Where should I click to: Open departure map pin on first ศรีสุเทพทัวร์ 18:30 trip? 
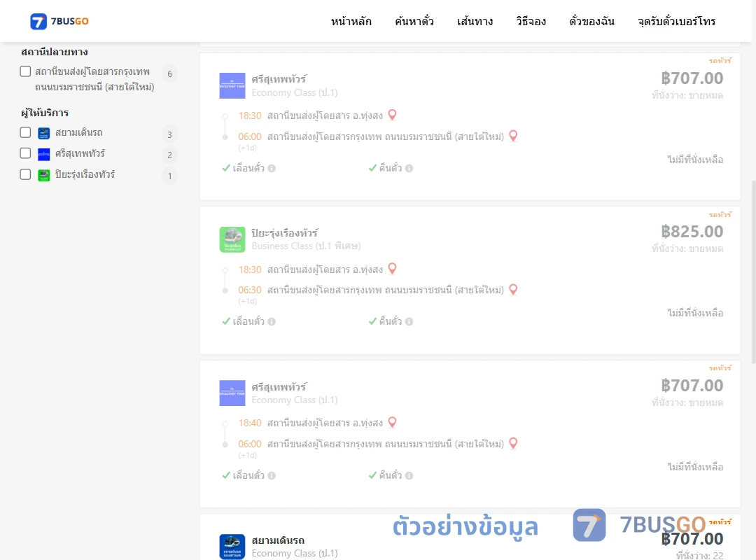click(x=393, y=115)
